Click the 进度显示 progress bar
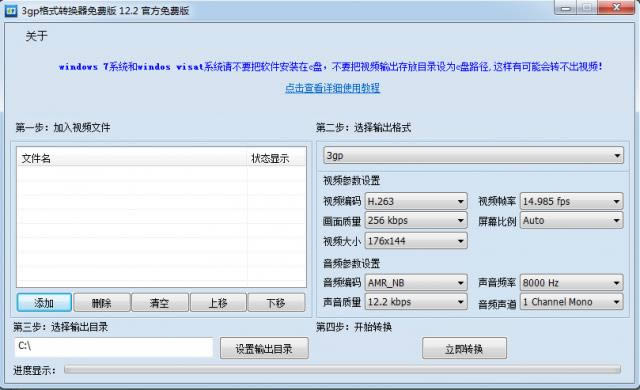The height and width of the screenshot is (390, 640). (342, 370)
